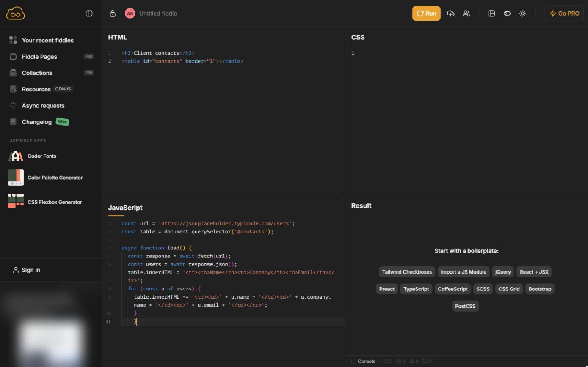Open the collaboration people icon
Viewport: 588px width, 367px height.
pos(466,14)
